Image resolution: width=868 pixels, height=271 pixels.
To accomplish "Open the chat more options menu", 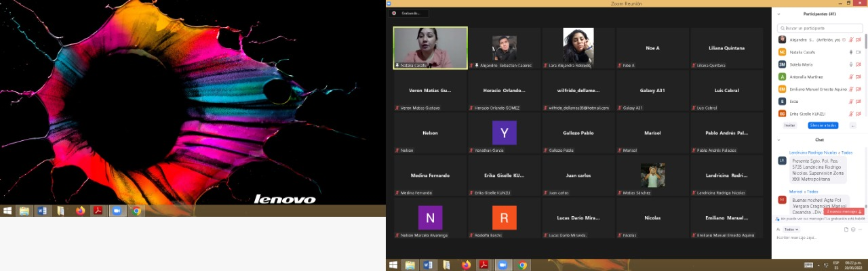I will [861, 230].
